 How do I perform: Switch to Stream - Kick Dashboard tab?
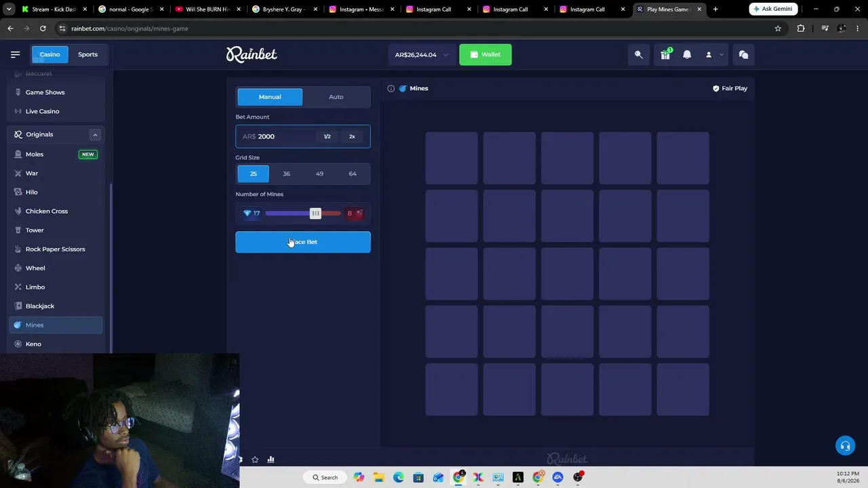54,9
